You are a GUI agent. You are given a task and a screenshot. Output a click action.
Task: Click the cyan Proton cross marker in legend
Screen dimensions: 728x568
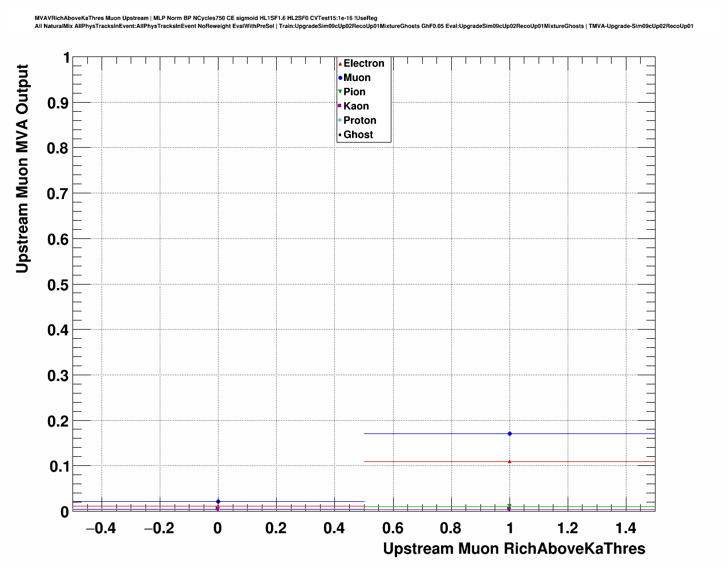pos(340,120)
